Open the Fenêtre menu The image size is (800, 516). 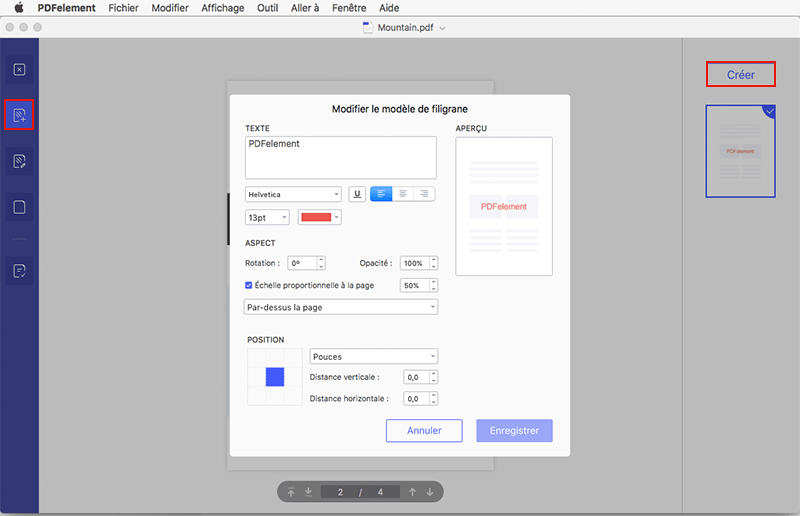click(349, 8)
